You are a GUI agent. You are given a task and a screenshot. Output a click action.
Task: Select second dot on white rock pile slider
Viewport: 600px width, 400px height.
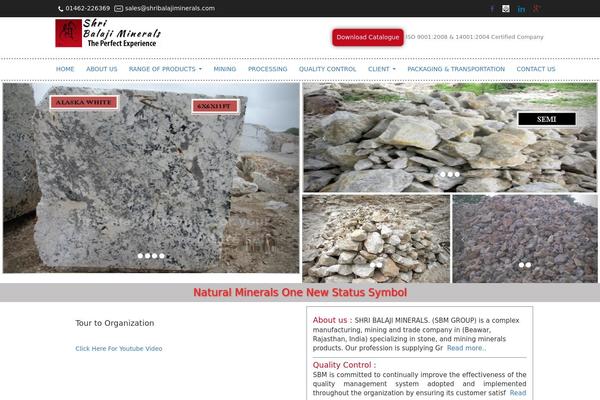[380, 265]
